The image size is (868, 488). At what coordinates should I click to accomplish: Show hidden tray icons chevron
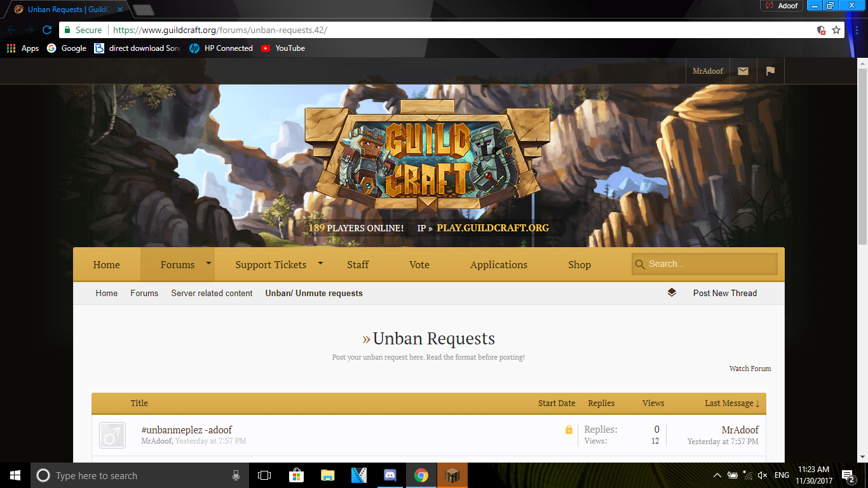point(717,475)
